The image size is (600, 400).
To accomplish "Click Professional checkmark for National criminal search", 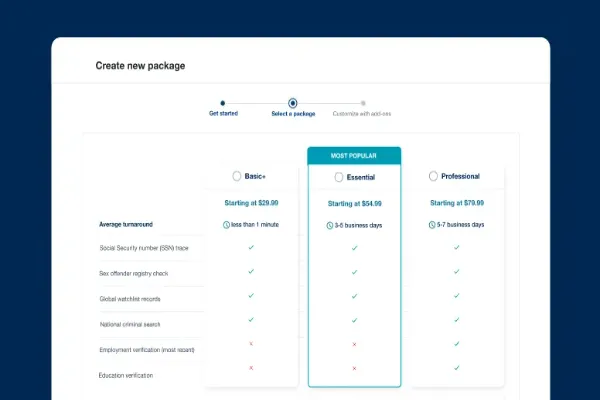I will pos(456,320).
